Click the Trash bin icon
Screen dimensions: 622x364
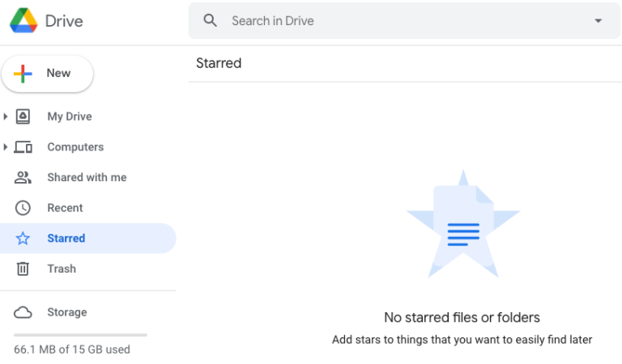click(23, 269)
